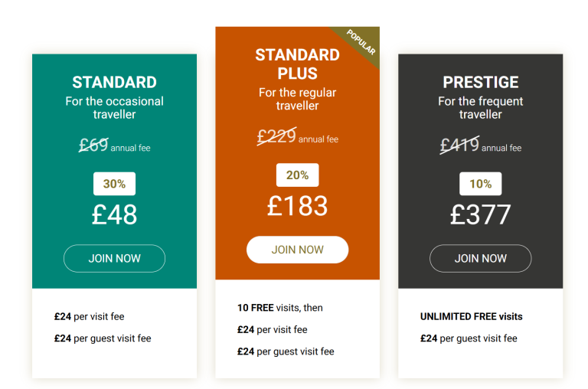
Task: Select "For the frequent traveller" subtitle
Action: click(480, 108)
